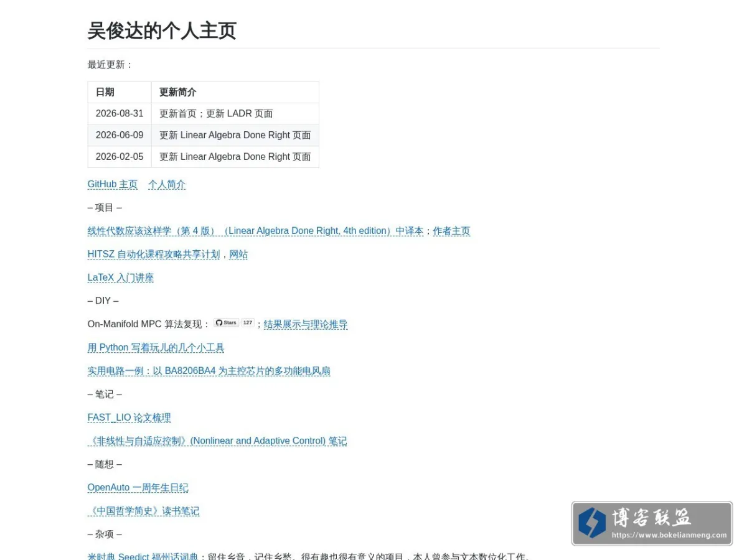
Task: Click the – 项目 – section label
Action: point(105,207)
